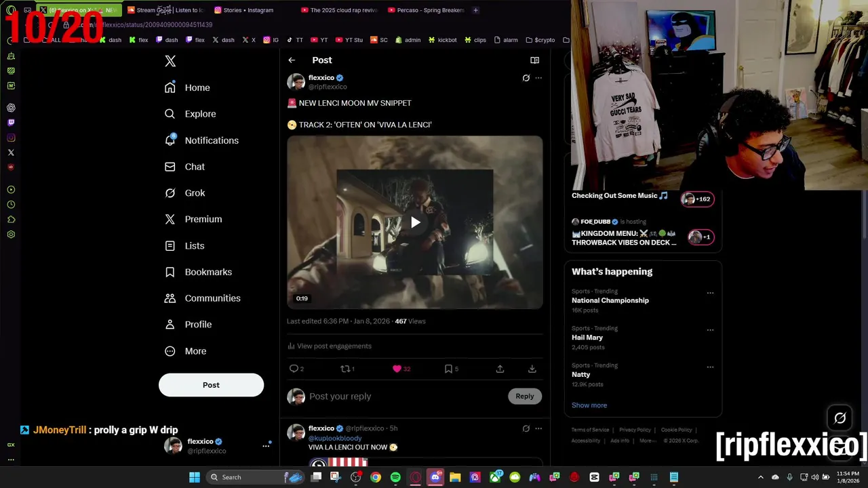Screen dimensions: 868x488
Task: Open Cookie Policy footer link
Action: [x=676, y=430]
